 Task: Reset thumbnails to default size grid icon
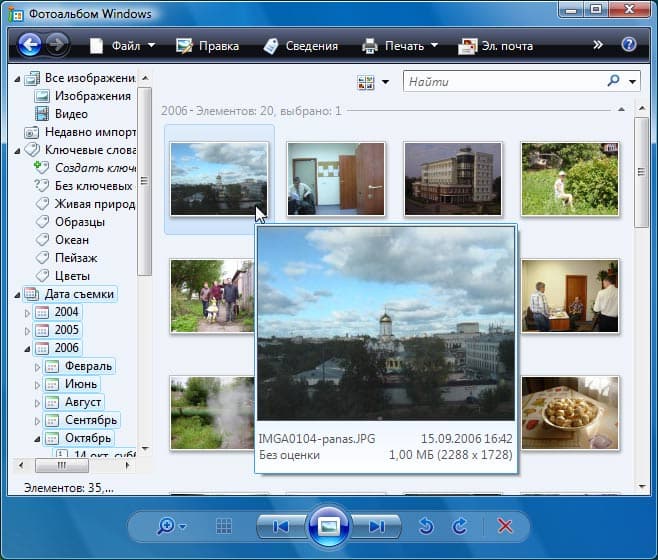click(x=224, y=526)
